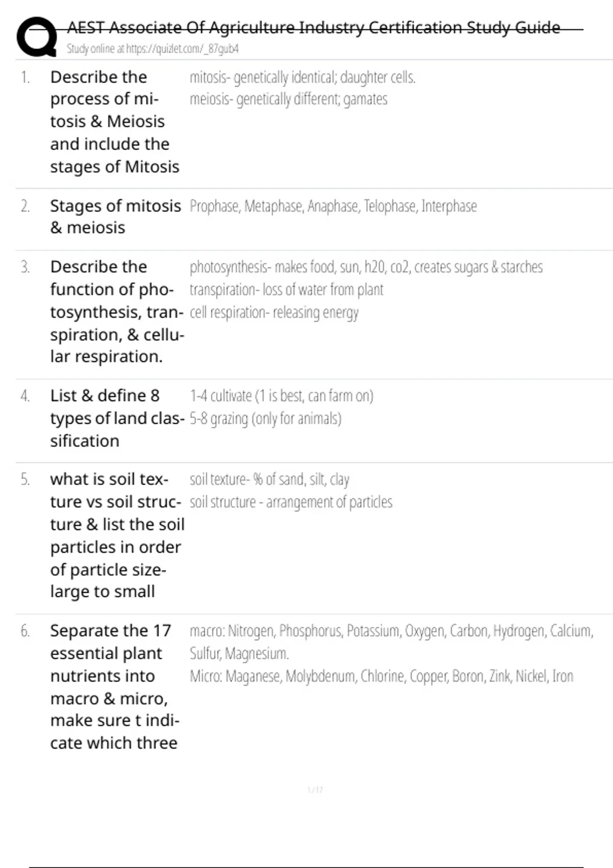Image resolution: width=613 pixels, height=868 pixels.
Task: Select the land classification question term
Action: click(116, 418)
